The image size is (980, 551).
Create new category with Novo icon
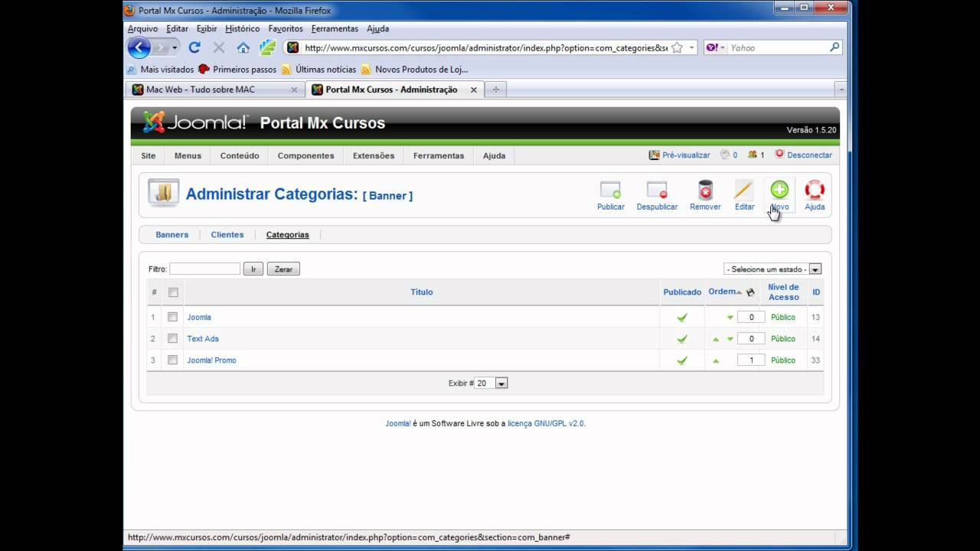(x=779, y=191)
